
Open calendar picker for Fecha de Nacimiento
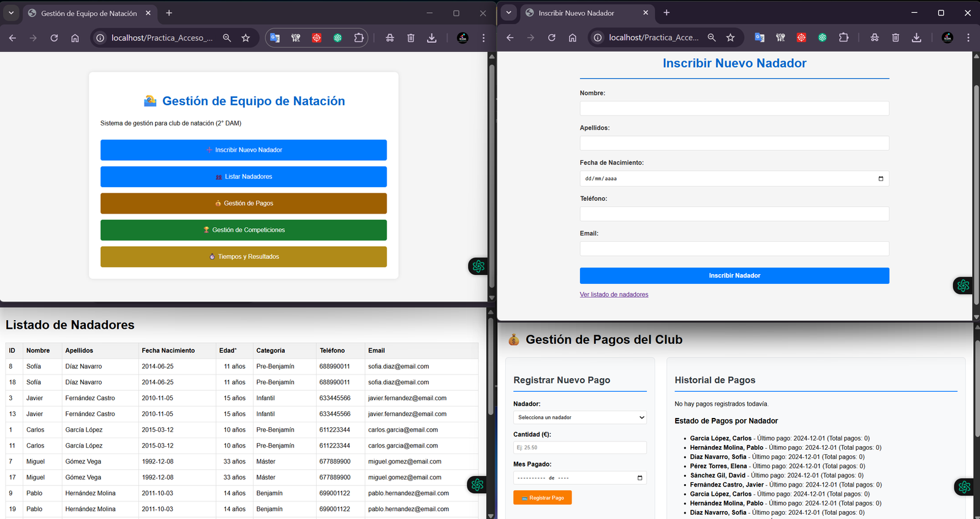[881, 179]
